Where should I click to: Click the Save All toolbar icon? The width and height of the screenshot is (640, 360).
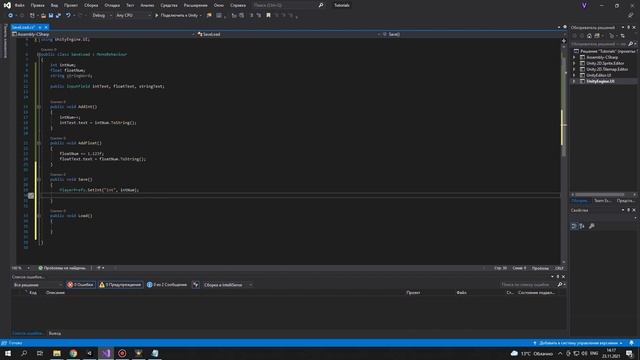click(x=58, y=16)
